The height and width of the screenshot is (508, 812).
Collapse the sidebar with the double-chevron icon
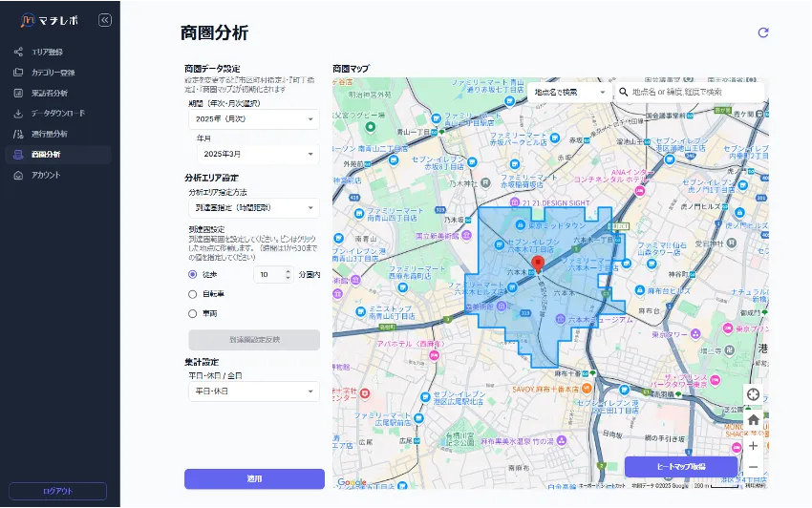tap(104, 20)
